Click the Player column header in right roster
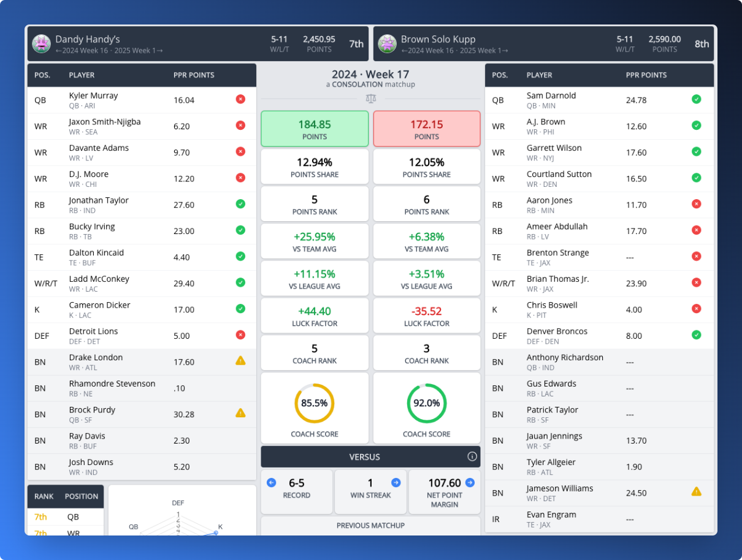Screen dimensions: 742x560 pos(539,75)
